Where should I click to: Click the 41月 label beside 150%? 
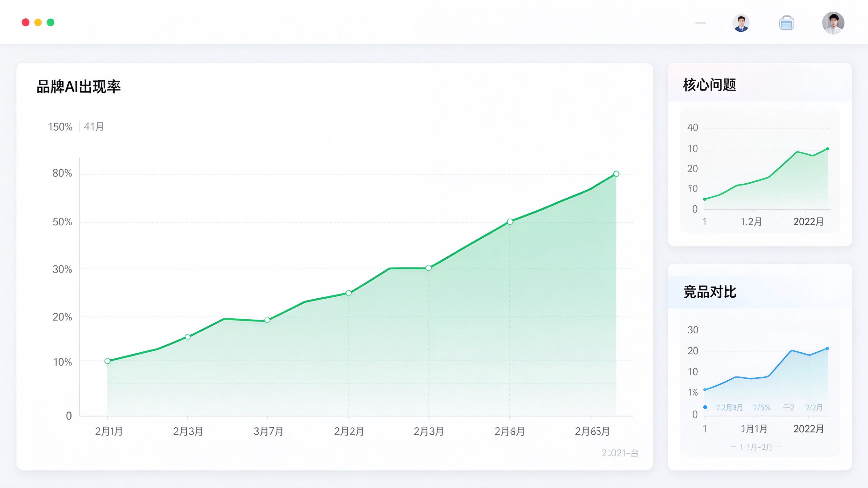[94, 127]
